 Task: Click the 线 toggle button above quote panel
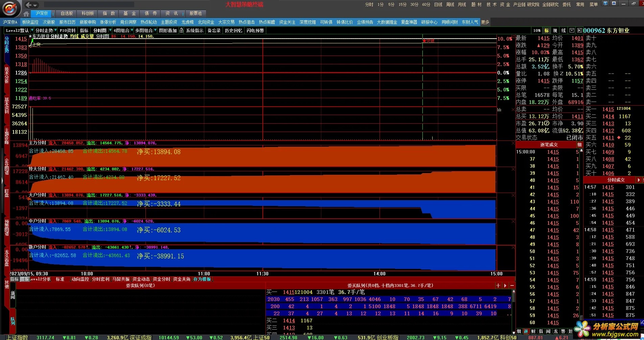tap(563, 30)
